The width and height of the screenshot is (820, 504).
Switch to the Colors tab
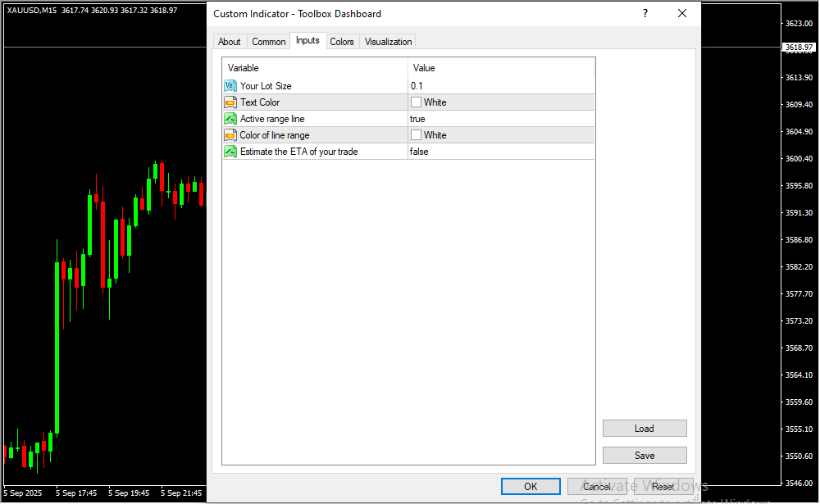tap(342, 42)
